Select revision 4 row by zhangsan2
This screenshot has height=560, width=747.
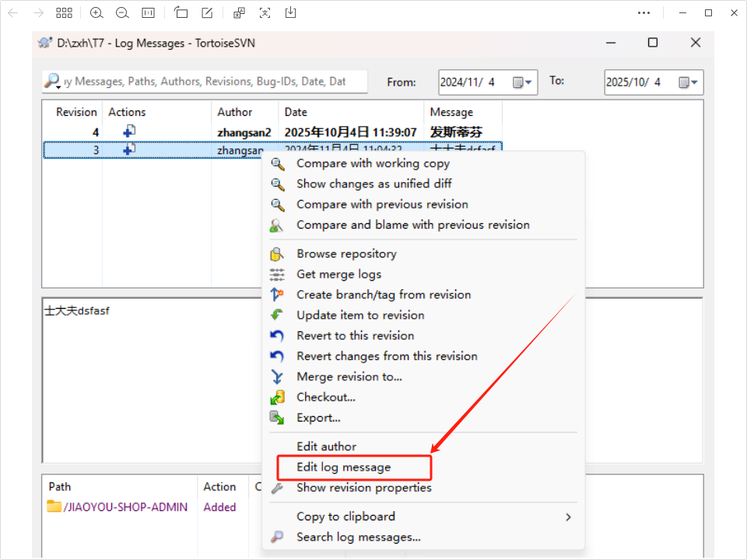pos(272,132)
